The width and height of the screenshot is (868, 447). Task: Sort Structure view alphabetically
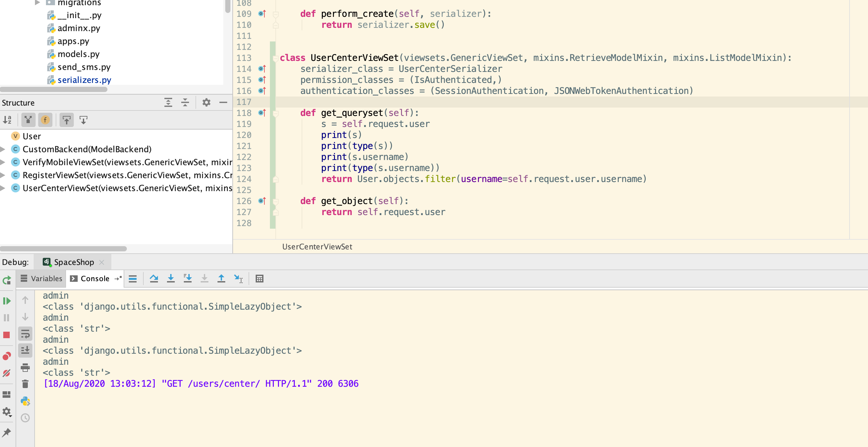(7, 120)
